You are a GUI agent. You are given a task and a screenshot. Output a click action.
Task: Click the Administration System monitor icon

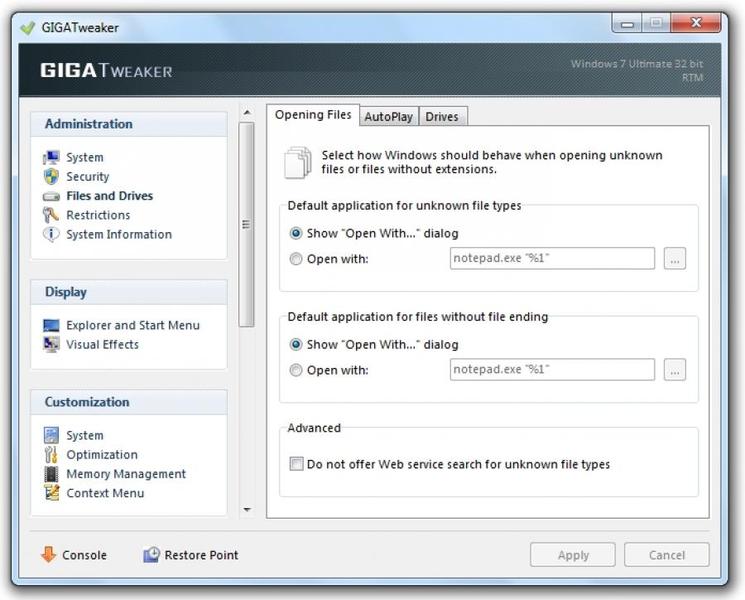click(x=51, y=157)
